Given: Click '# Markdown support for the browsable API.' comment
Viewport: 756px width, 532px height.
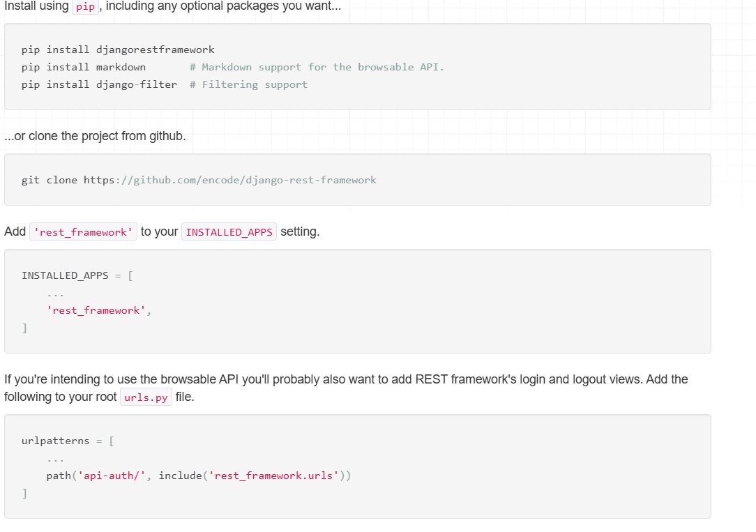Looking at the screenshot, I should [317, 67].
